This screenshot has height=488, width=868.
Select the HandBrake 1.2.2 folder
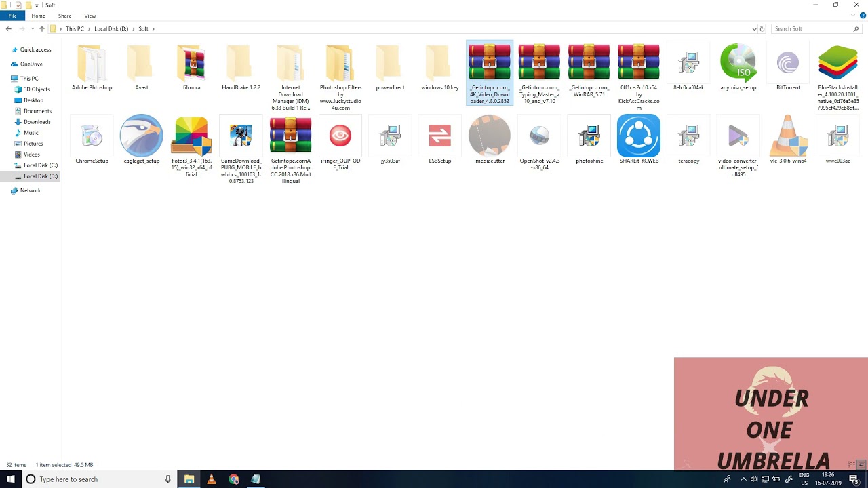click(x=241, y=68)
